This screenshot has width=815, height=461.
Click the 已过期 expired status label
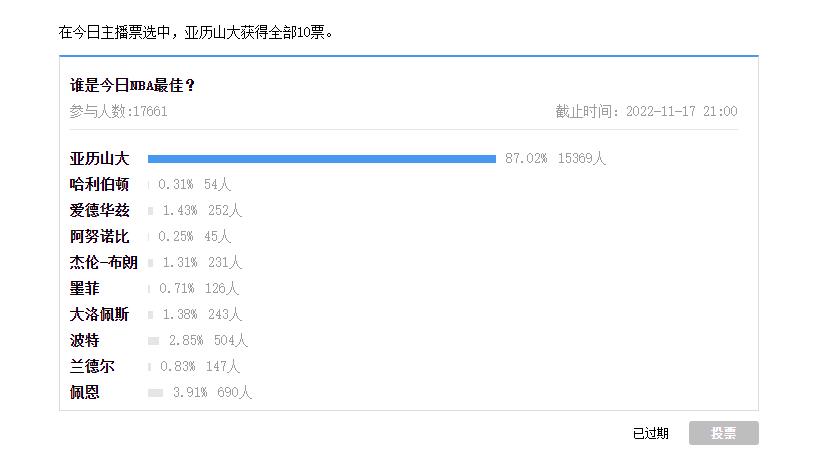click(x=650, y=433)
